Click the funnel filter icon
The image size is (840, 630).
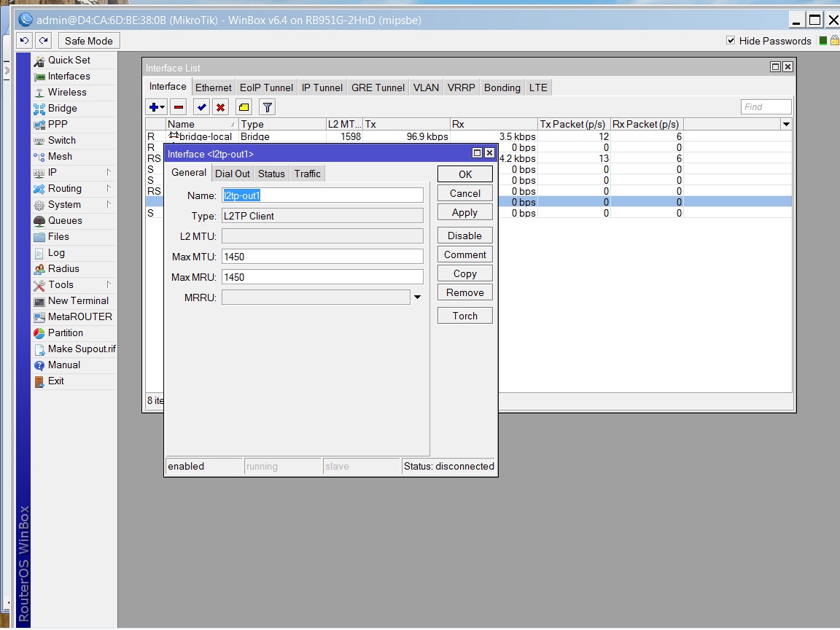(267, 107)
